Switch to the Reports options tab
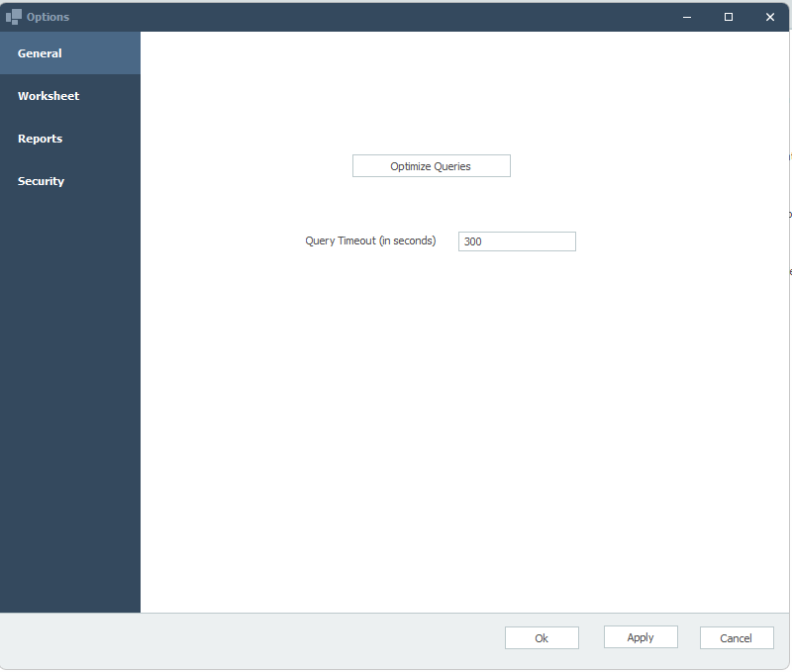792x672 pixels. coord(70,139)
